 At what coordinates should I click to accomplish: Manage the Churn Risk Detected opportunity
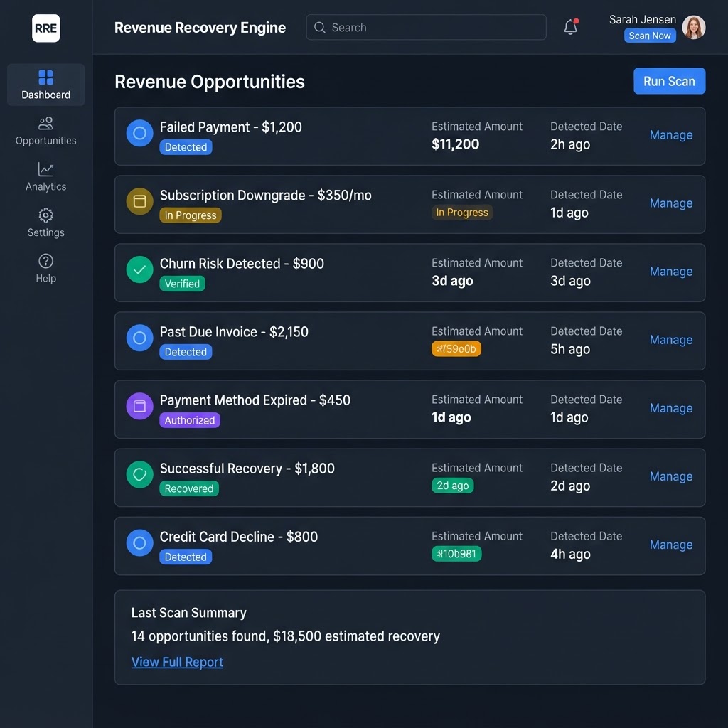click(671, 272)
